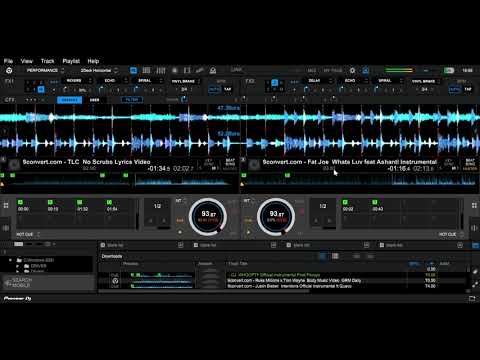The width and height of the screenshot is (480, 360).
Task: Open the Help menu
Action: pyautogui.click(x=93, y=61)
